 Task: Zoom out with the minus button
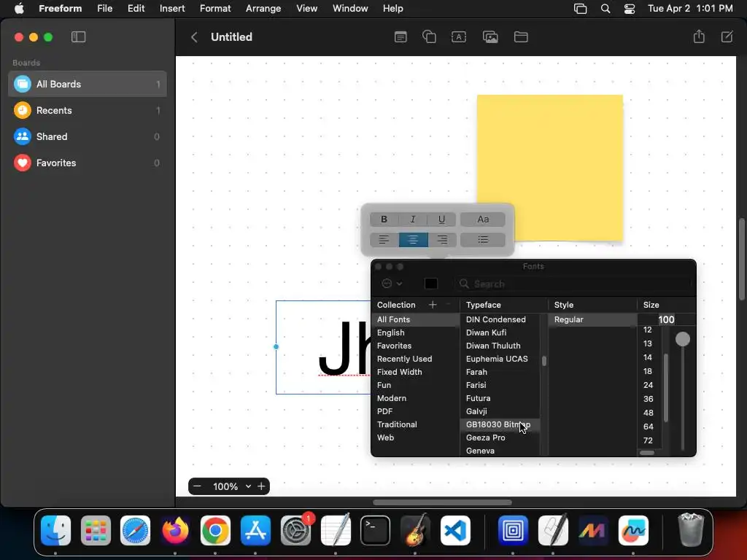197,486
